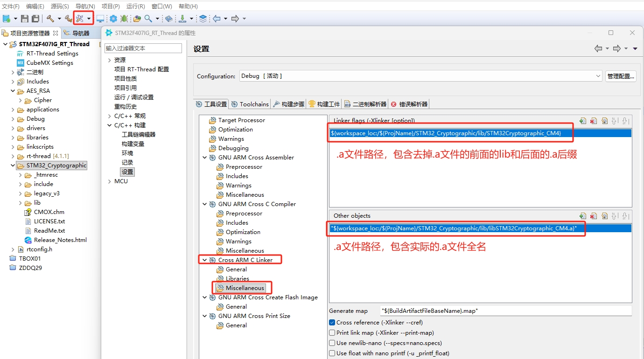This screenshot has height=359, width=644.
Task: Expand the 资源 tree node
Action: click(x=110, y=60)
